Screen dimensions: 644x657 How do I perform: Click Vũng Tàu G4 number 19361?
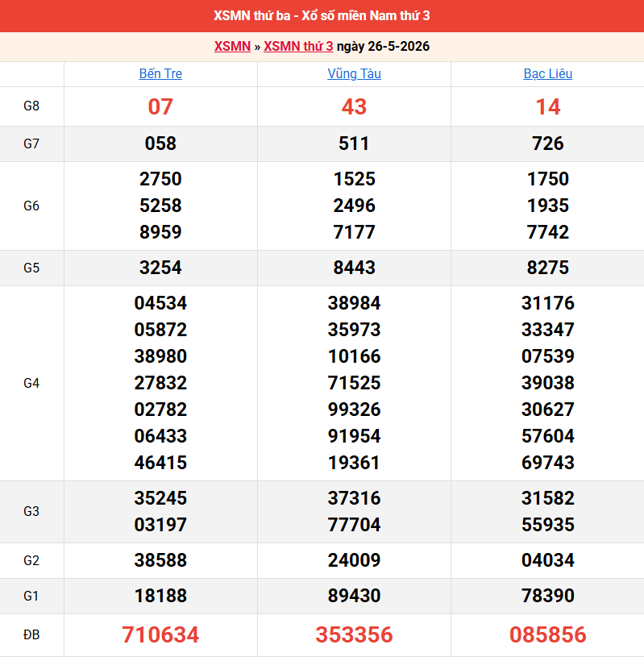pos(354,463)
